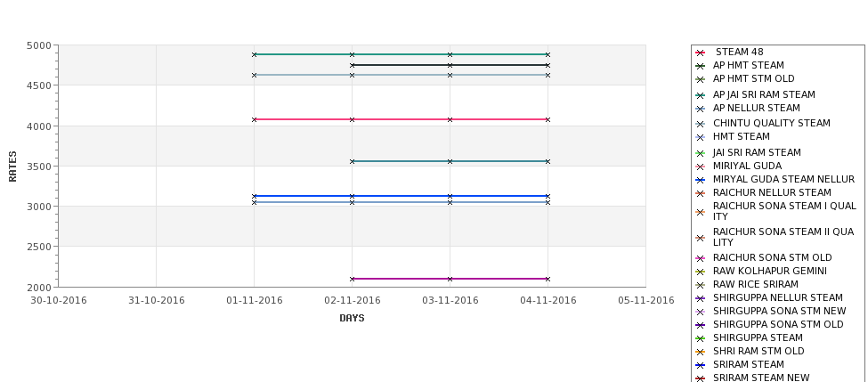The width and height of the screenshot is (868, 382).
Task: Click the black line point at 02-11-2016
Action: [352, 65]
